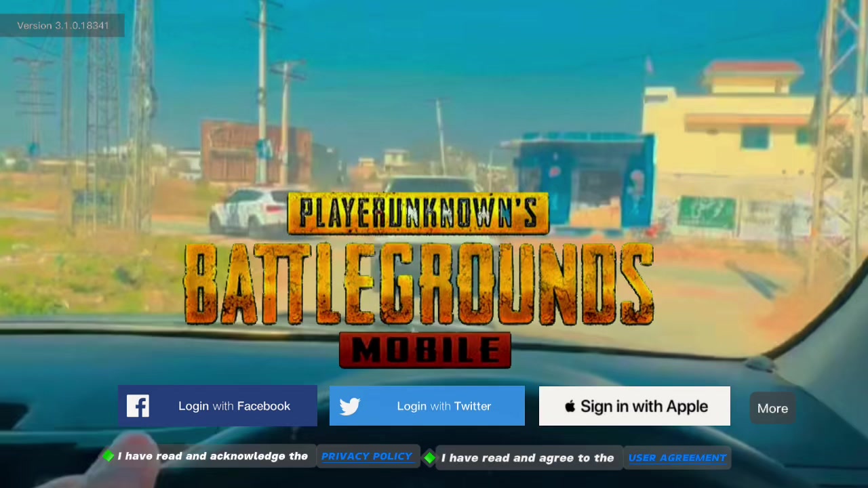The image size is (868, 488).
Task: Log in with Twitter
Action: 427,406
